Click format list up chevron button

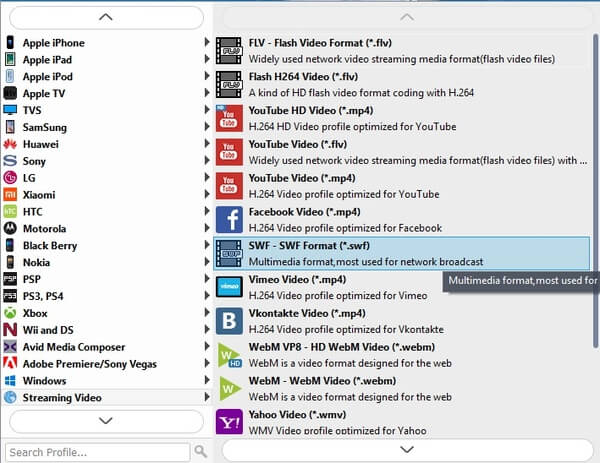pos(407,17)
